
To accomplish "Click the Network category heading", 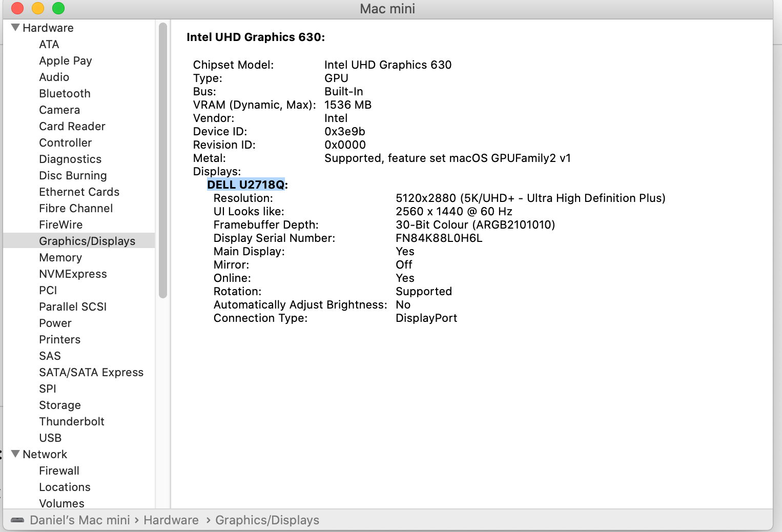I will click(45, 454).
